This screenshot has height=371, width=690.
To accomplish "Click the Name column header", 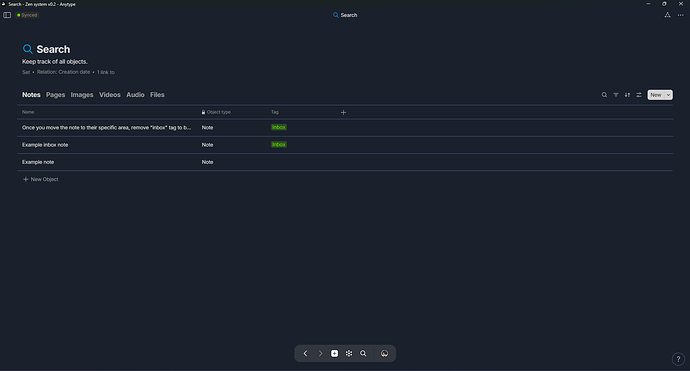I will click(28, 112).
